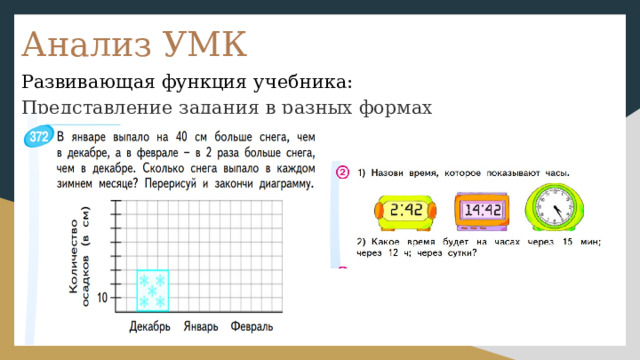Click the 'Декабрь' axis label
The width and height of the screenshot is (640, 360).
pos(150,327)
